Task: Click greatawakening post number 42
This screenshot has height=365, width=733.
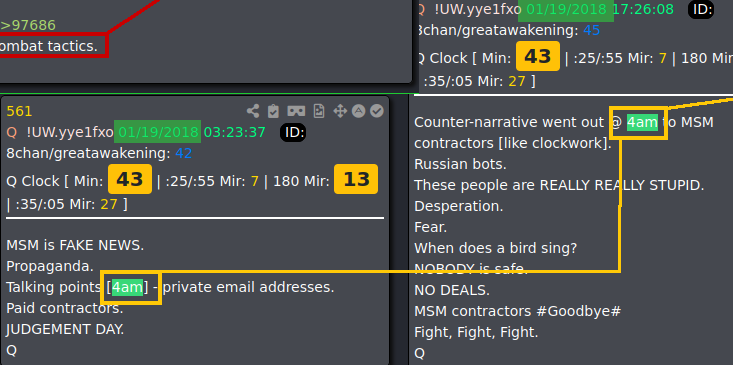Action: [x=184, y=153]
